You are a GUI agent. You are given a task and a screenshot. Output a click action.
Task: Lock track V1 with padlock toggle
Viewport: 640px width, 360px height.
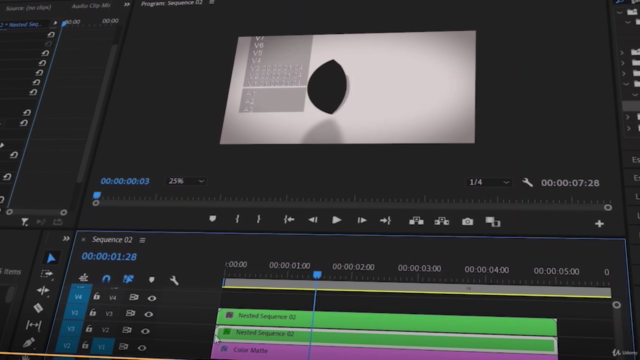85,346
